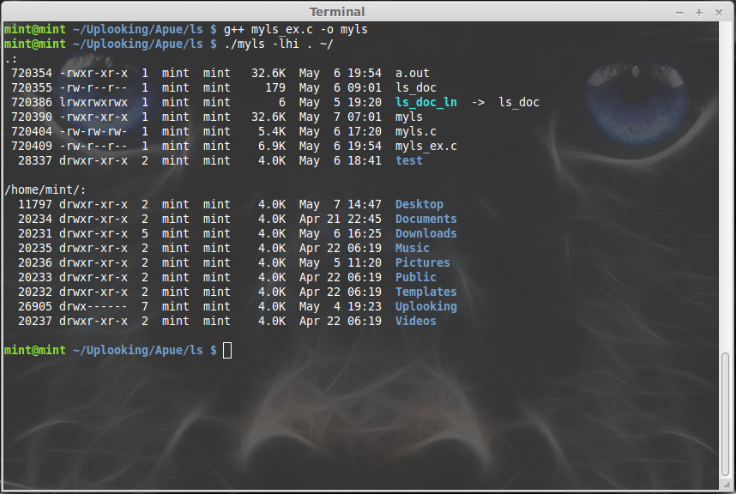Viewport: 736px width, 494px height.
Task: Click the size value 6.9K
Action: [x=272, y=146]
